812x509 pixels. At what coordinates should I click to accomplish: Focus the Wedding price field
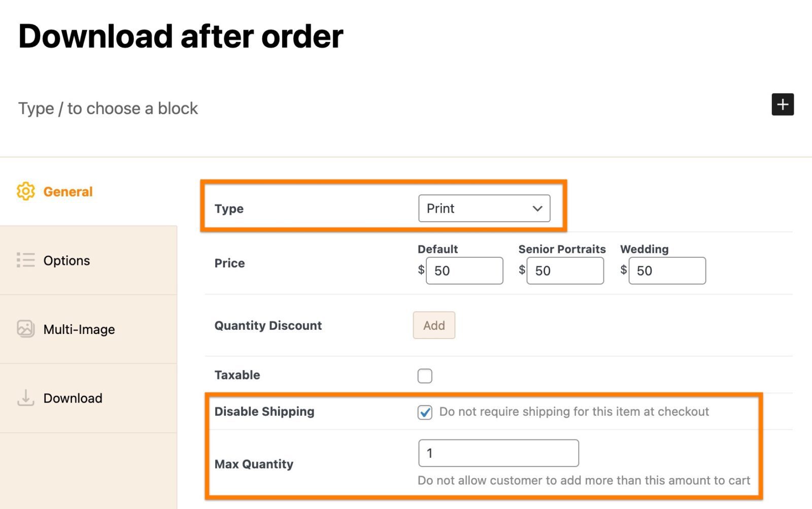coord(667,270)
